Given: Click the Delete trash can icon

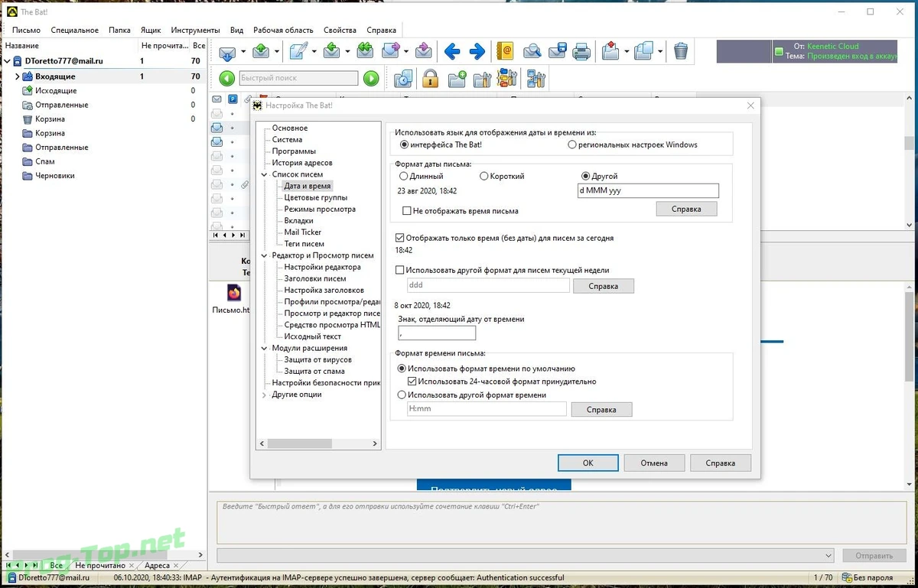Looking at the screenshot, I should (681, 52).
